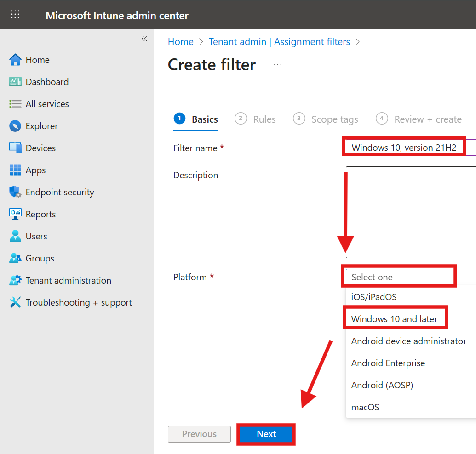Open the Scope tags step tab
Screen dimensions: 476x454
(326, 119)
